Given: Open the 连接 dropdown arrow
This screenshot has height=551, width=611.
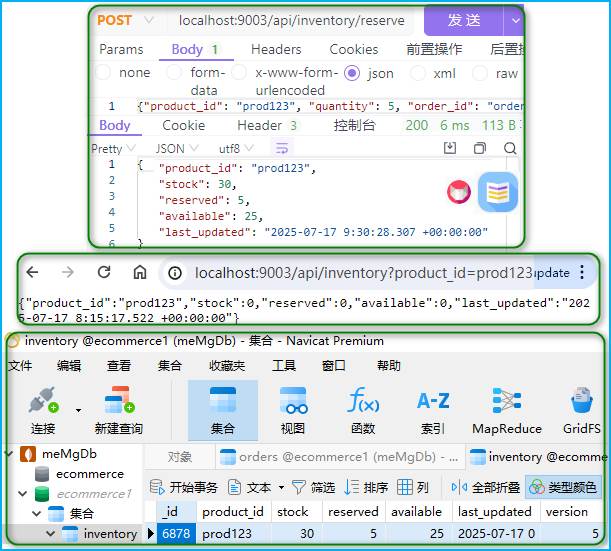Looking at the screenshot, I should coord(78,410).
